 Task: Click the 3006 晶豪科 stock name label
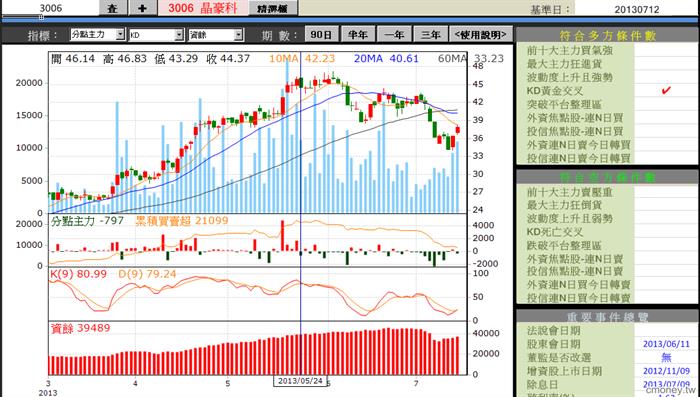pyautogui.click(x=203, y=8)
